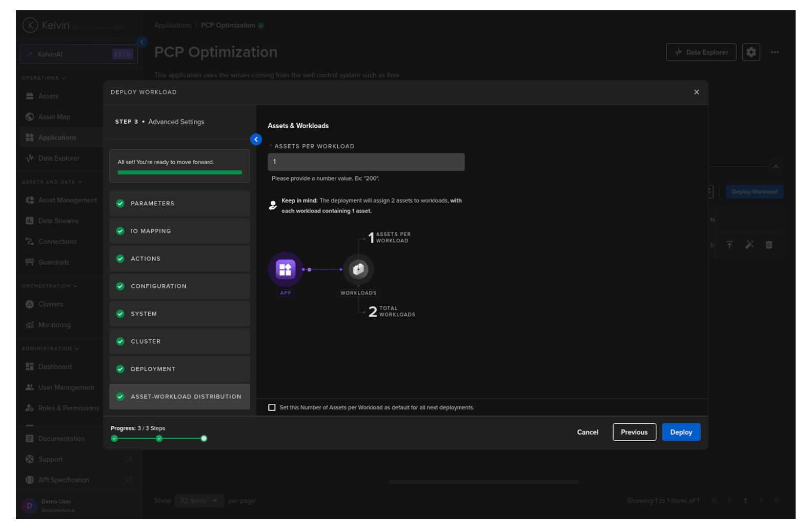Viewport: 812px width, 530px height.
Task: Select the Parameters step
Action: [179, 204]
